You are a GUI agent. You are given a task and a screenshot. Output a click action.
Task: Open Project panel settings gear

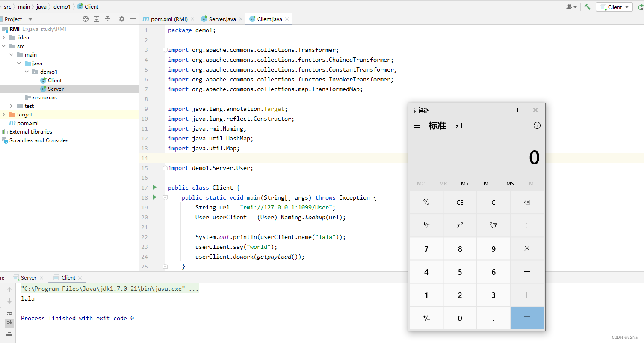(122, 19)
